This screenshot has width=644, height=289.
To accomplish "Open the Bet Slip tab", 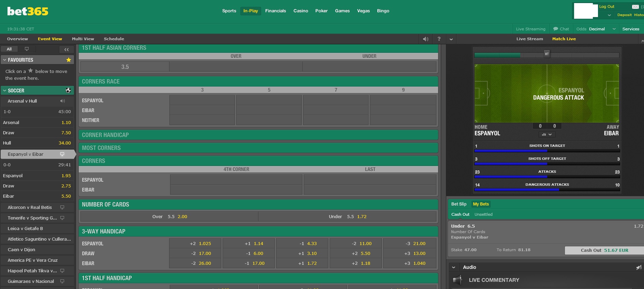I will (459, 204).
